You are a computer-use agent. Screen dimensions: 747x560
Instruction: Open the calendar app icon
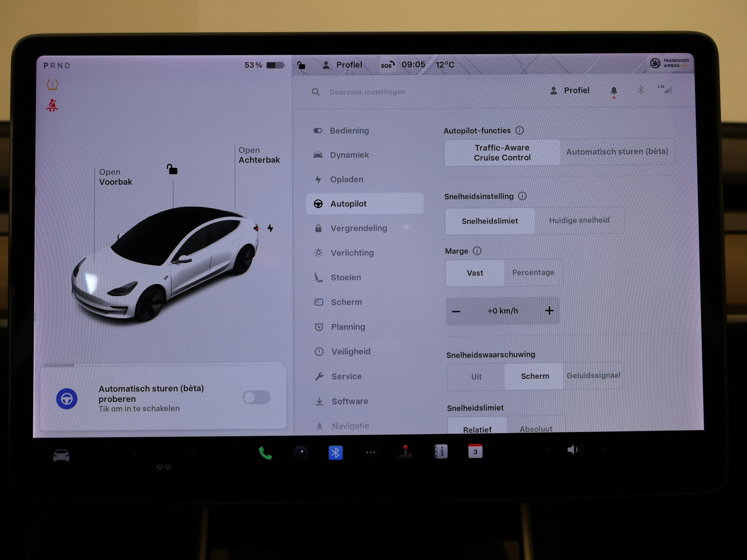[475, 451]
